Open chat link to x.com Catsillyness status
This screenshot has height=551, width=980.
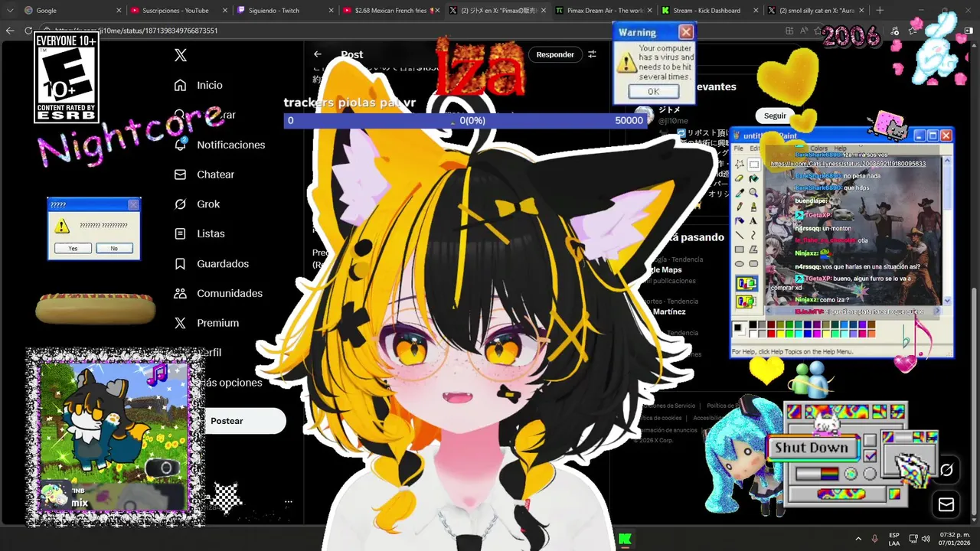[848, 164]
